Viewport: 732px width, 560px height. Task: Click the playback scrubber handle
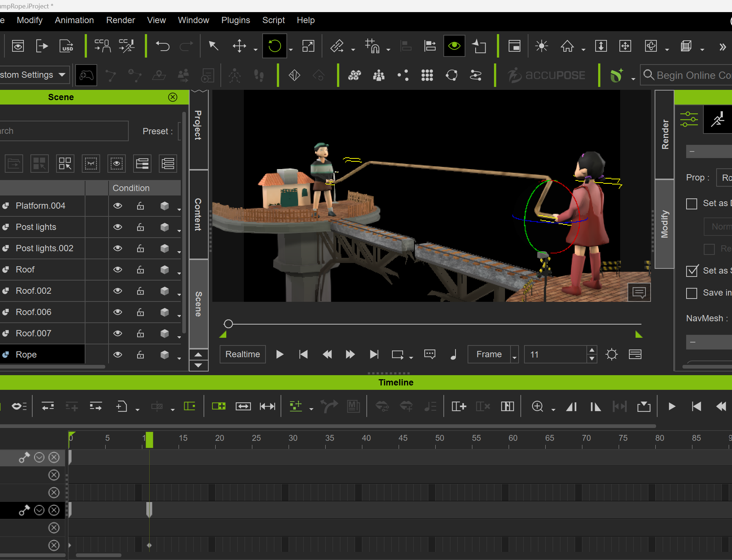[228, 324]
